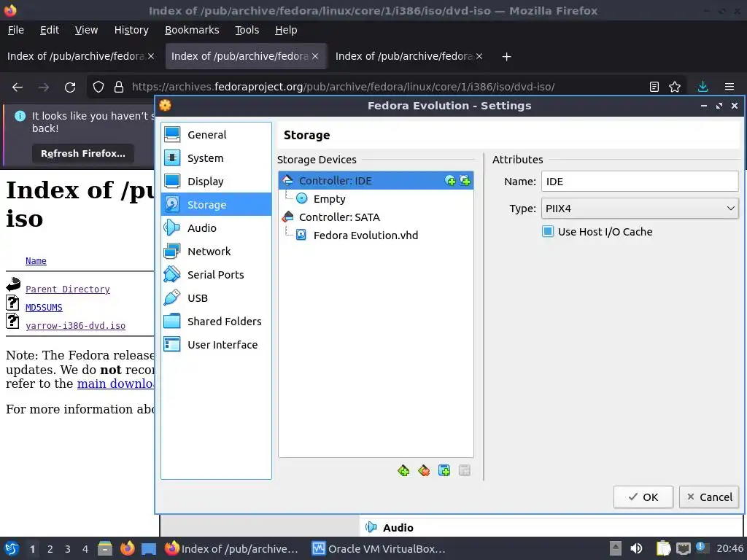Open System settings category
The image size is (747, 560).
[216, 158]
